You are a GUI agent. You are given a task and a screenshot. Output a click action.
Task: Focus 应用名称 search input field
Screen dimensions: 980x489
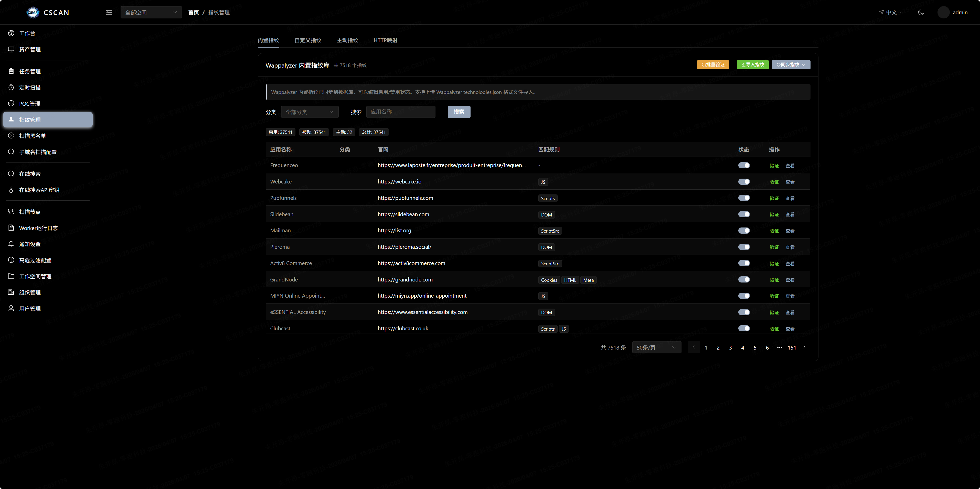tap(401, 112)
